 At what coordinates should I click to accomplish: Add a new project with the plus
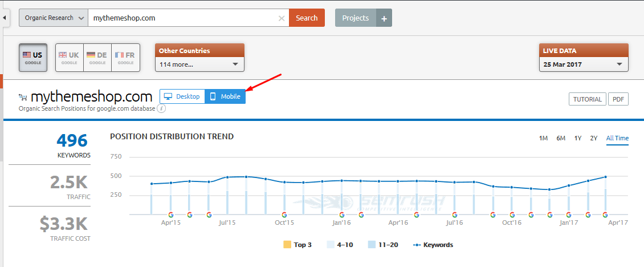384,18
